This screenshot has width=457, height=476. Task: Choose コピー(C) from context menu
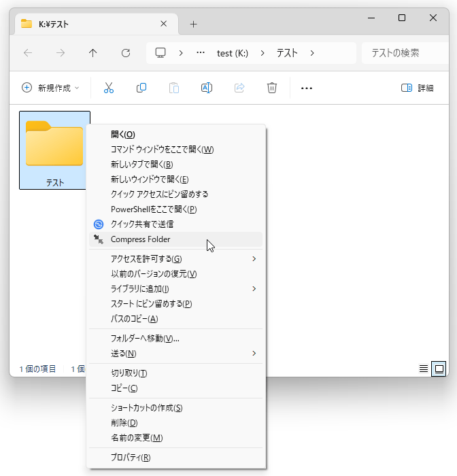(175, 388)
